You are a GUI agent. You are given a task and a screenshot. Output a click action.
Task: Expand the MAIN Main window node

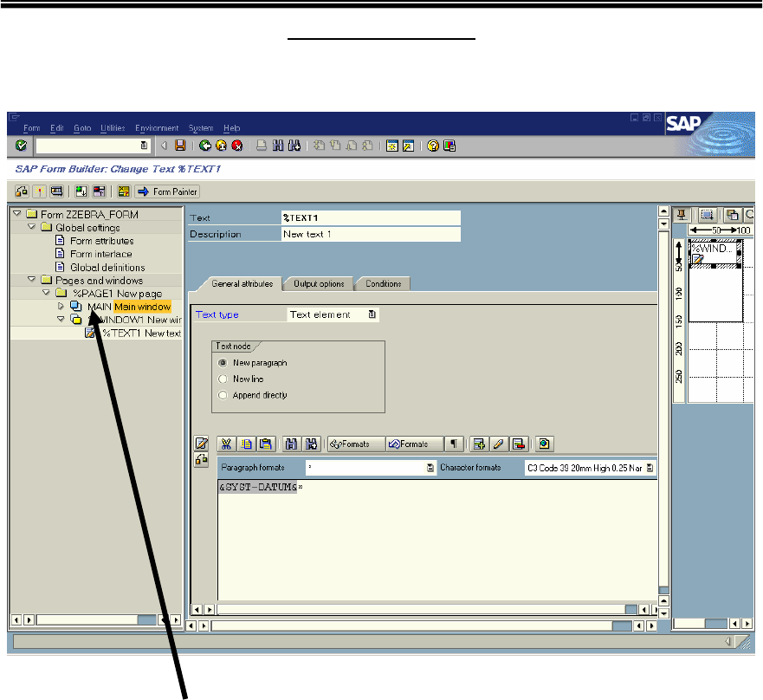tap(61, 306)
